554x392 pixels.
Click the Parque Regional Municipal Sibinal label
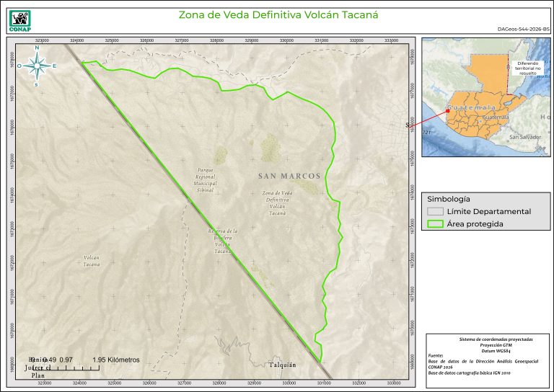[206, 179]
